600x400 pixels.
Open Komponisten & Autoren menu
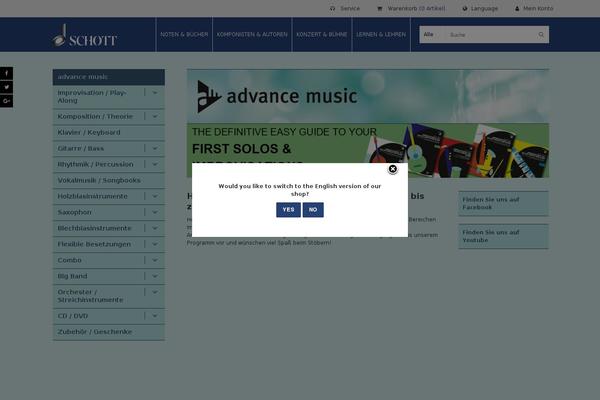coord(252,34)
